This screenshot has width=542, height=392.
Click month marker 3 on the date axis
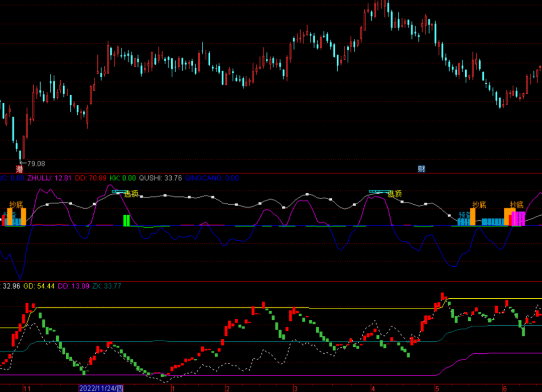pyautogui.click(x=296, y=388)
